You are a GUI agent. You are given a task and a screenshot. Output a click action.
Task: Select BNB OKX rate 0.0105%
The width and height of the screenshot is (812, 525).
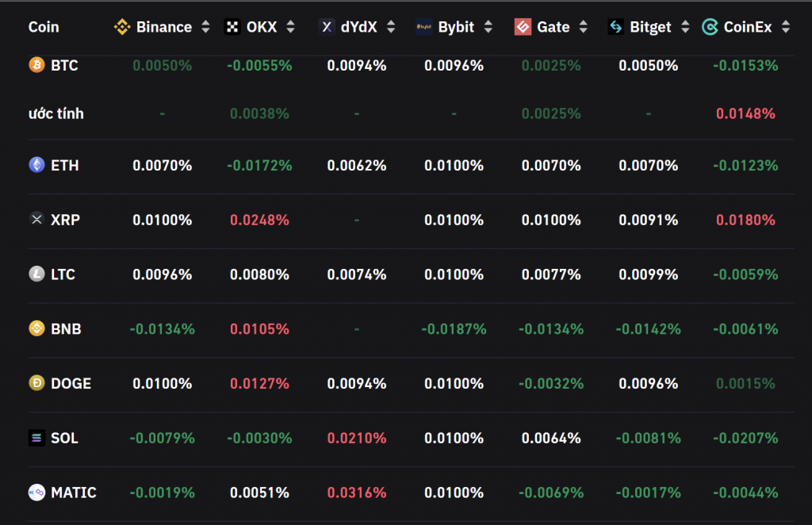259,329
